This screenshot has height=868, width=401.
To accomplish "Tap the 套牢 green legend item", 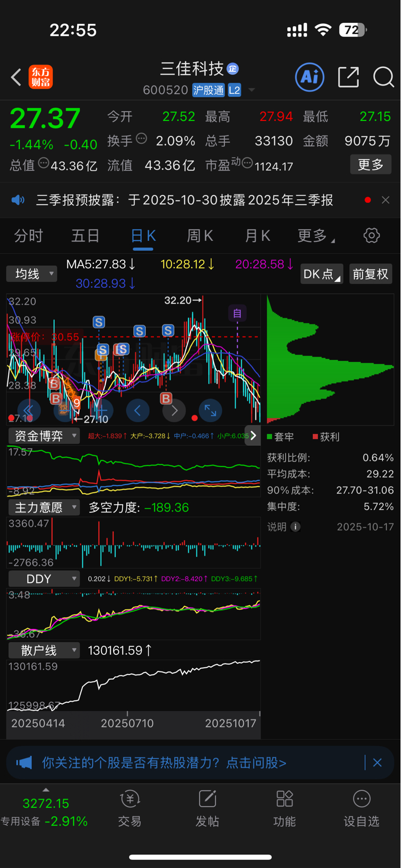I will point(281,437).
